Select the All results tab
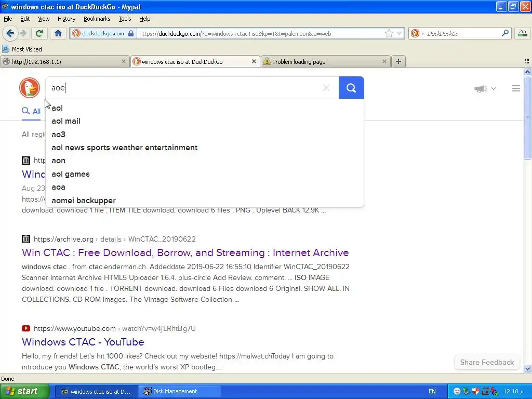 (31, 111)
